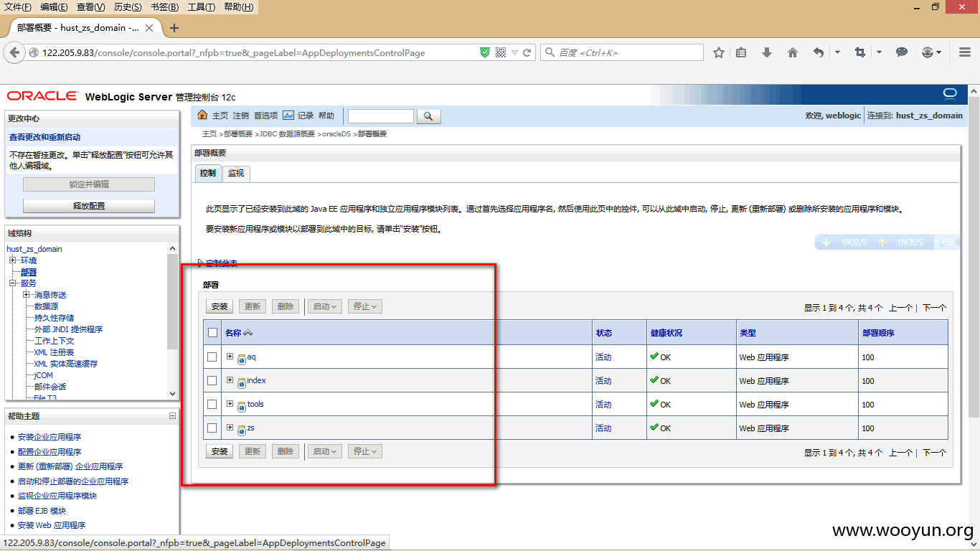The height and width of the screenshot is (551, 980).
Task: Expand the tools deployment row
Action: click(x=230, y=404)
